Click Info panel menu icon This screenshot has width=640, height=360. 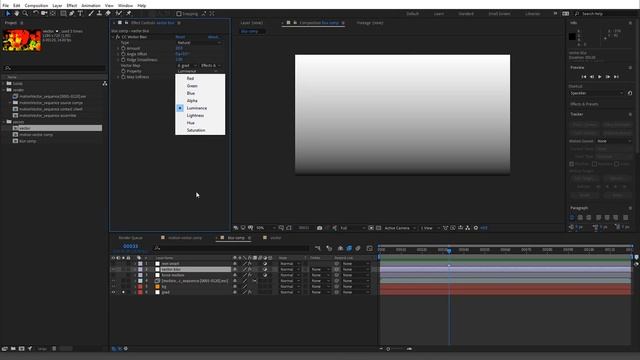pos(630,23)
